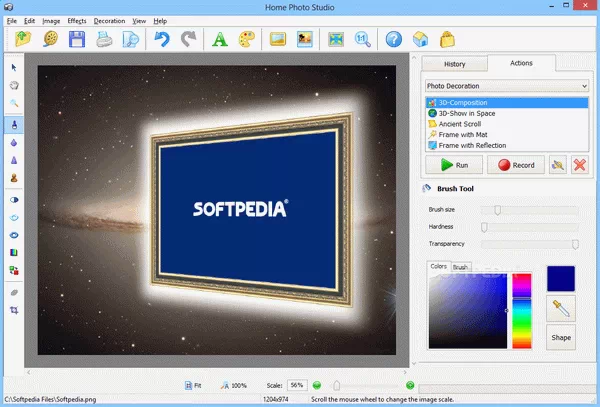The image size is (600, 407).
Task: Select the Stamp tool in left toolbar
Action: click(x=14, y=178)
